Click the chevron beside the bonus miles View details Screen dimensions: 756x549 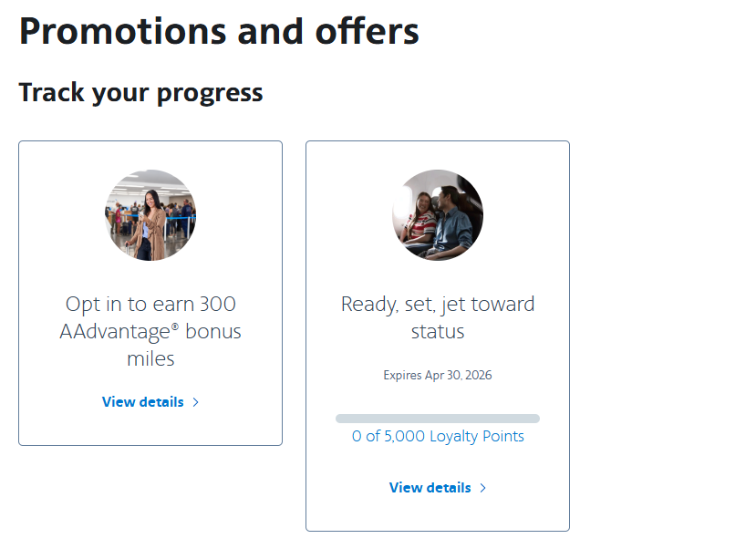tap(196, 402)
